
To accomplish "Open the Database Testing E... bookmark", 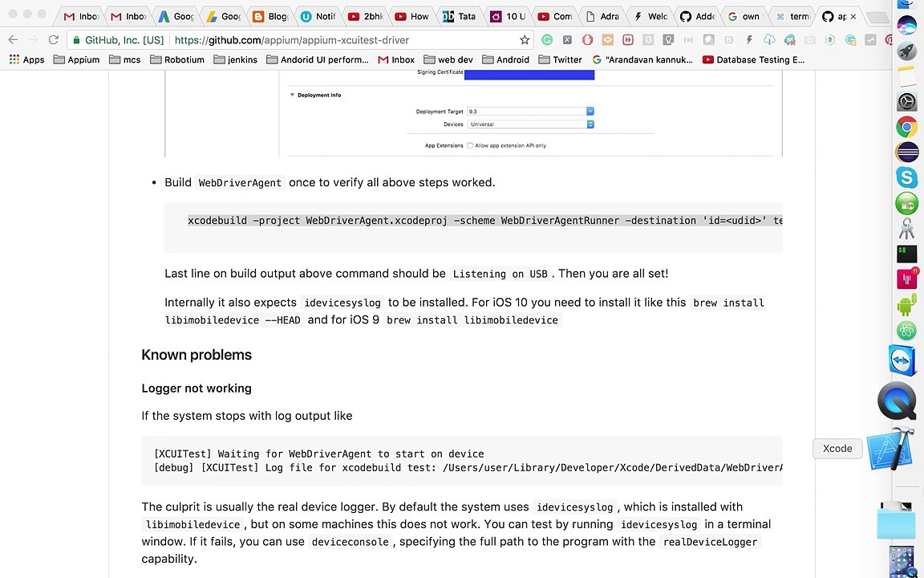I will click(x=754, y=59).
